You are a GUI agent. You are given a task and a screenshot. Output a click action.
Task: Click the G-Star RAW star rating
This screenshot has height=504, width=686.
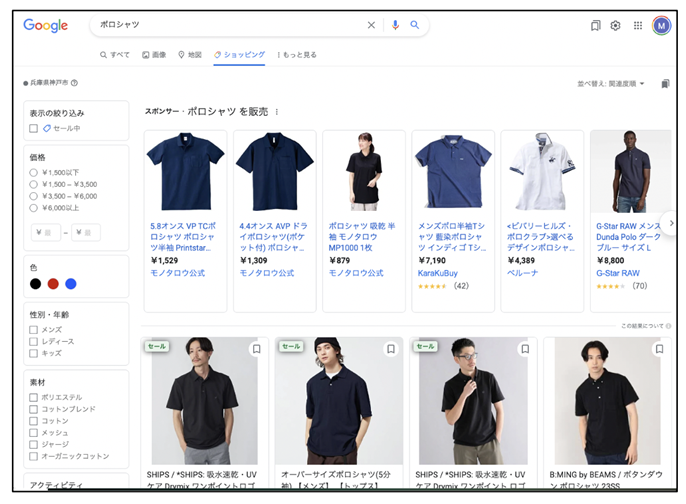[610, 286]
